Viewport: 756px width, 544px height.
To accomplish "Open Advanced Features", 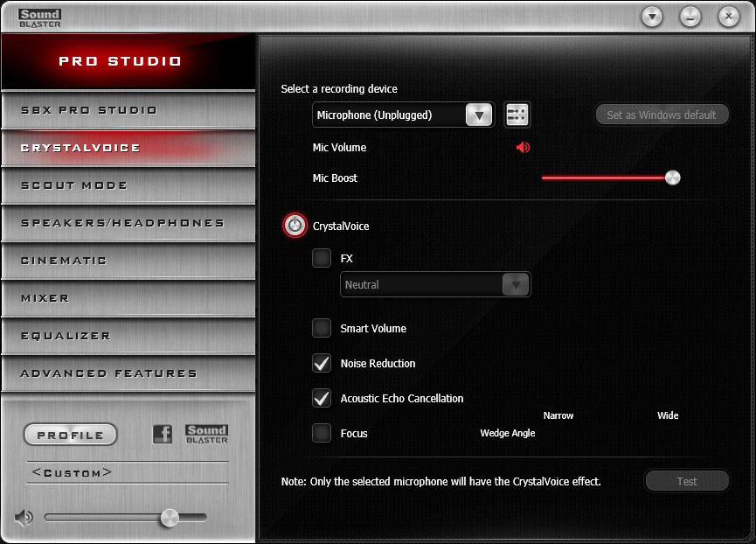I will coord(128,373).
